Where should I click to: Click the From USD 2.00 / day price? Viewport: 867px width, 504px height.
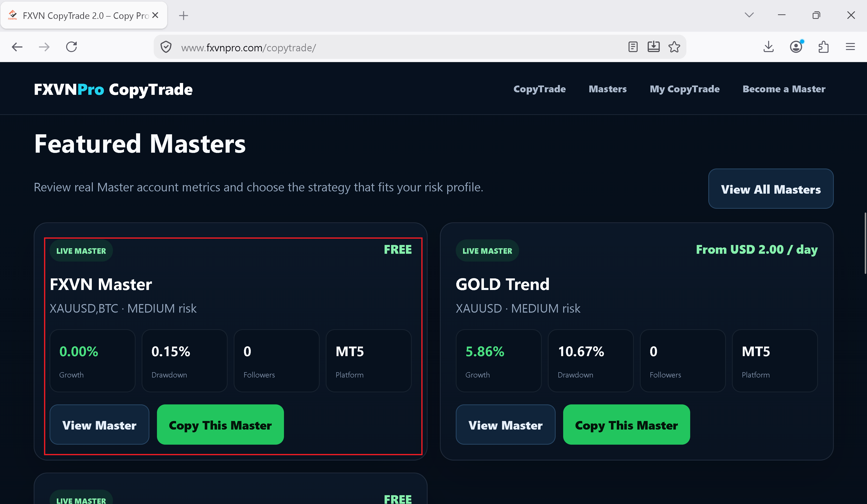click(x=757, y=249)
